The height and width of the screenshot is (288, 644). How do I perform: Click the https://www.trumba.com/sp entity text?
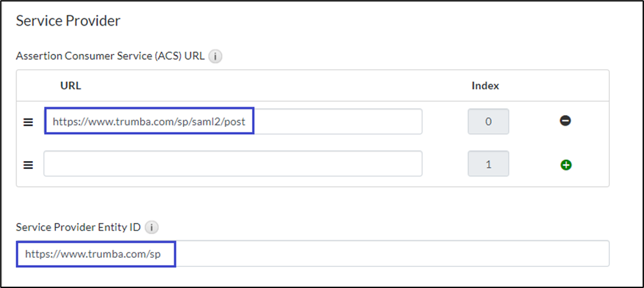tap(95, 253)
